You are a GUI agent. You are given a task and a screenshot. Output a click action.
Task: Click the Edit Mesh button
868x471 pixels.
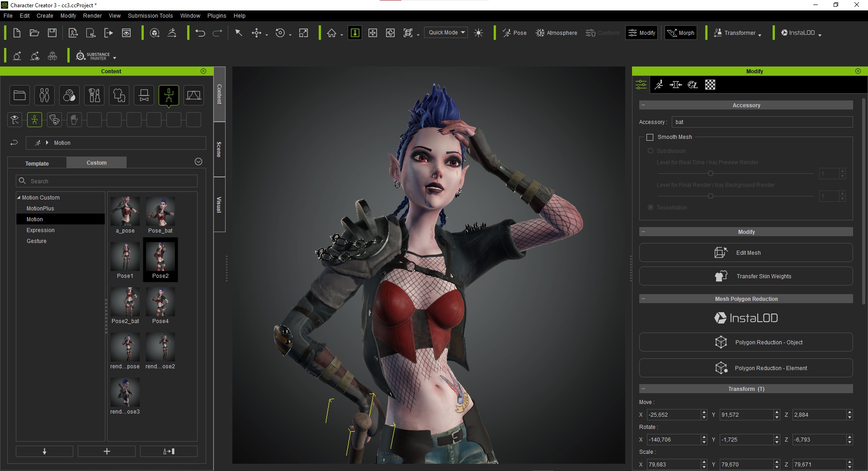[746, 252]
